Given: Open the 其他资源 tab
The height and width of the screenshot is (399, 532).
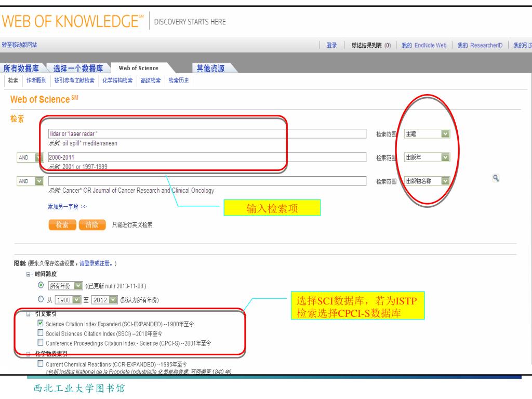Looking at the screenshot, I should click(x=211, y=68).
